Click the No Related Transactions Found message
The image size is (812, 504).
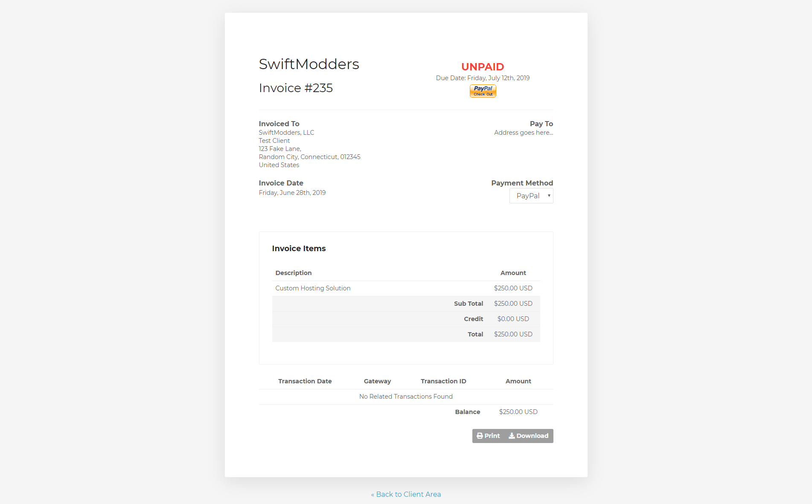tap(406, 397)
